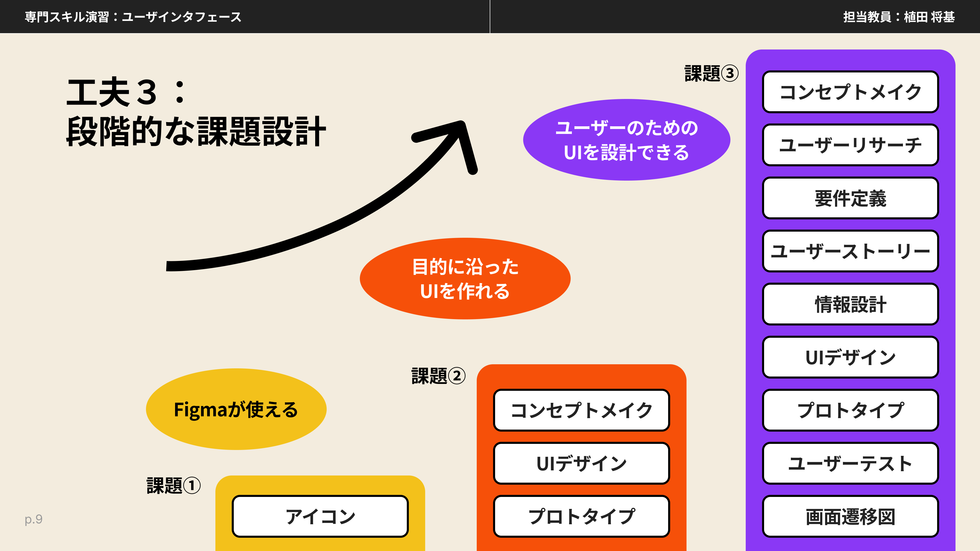Screen dimensions: 980x551
Task: Click 'UIデザイン' box in the purple panel
Action: [850, 357]
